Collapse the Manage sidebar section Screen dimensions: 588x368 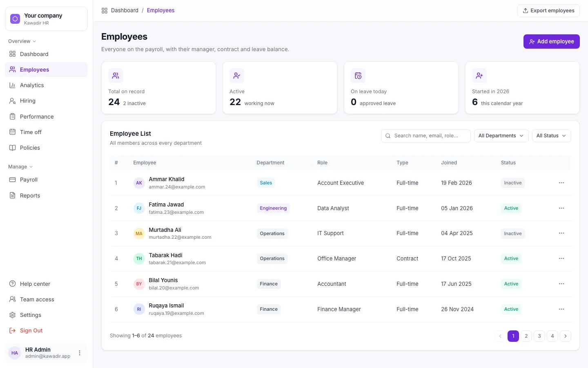(20, 167)
